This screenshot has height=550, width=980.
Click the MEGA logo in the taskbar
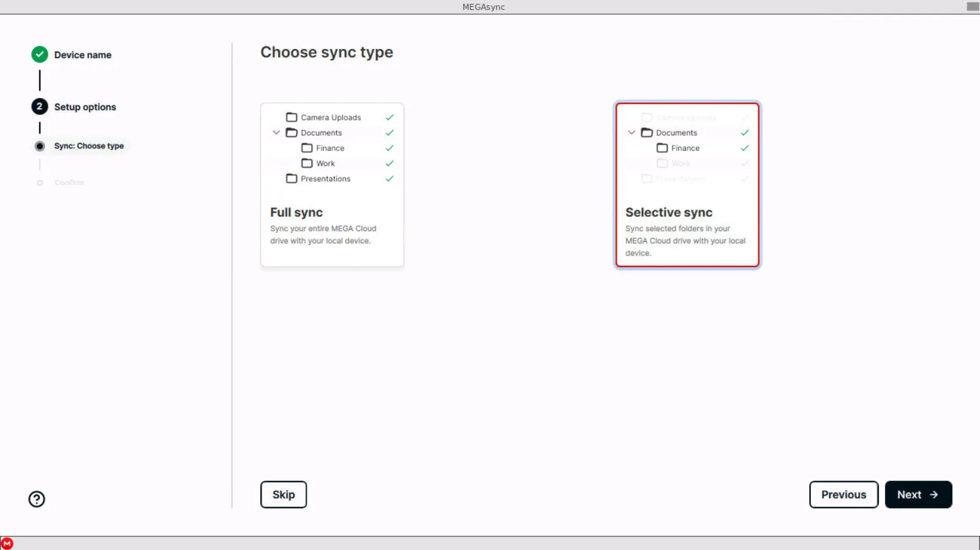click(7, 543)
